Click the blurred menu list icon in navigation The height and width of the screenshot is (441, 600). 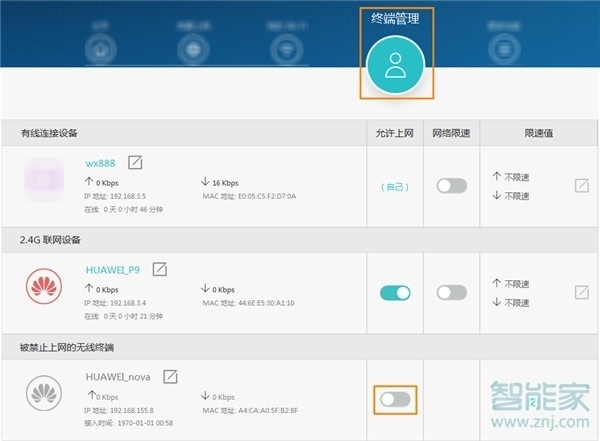[504, 49]
